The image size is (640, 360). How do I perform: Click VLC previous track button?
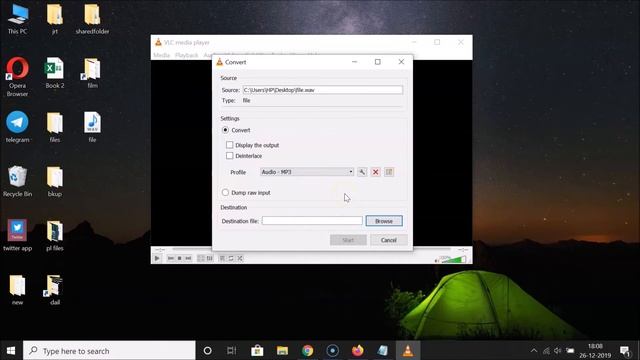click(x=171, y=258)
